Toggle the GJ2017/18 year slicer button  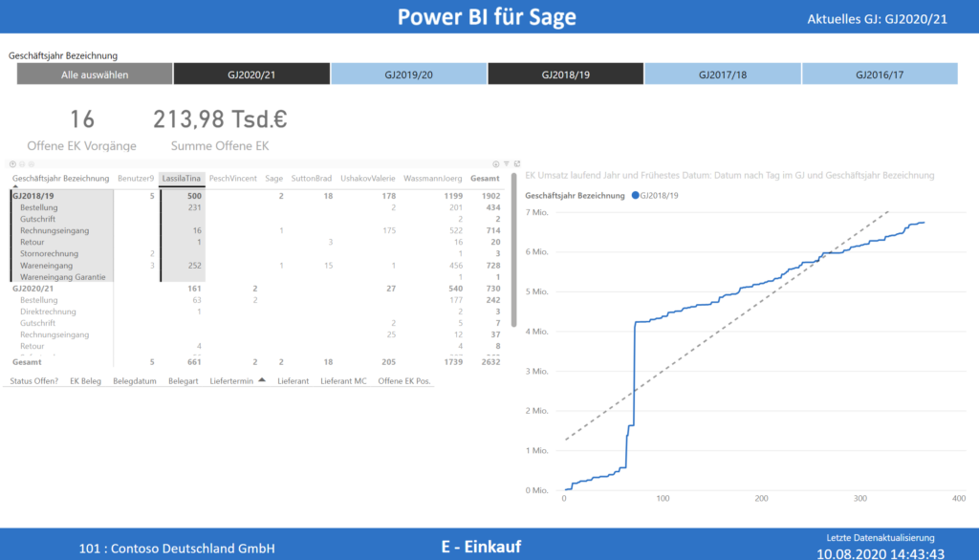tap(724, 73)
